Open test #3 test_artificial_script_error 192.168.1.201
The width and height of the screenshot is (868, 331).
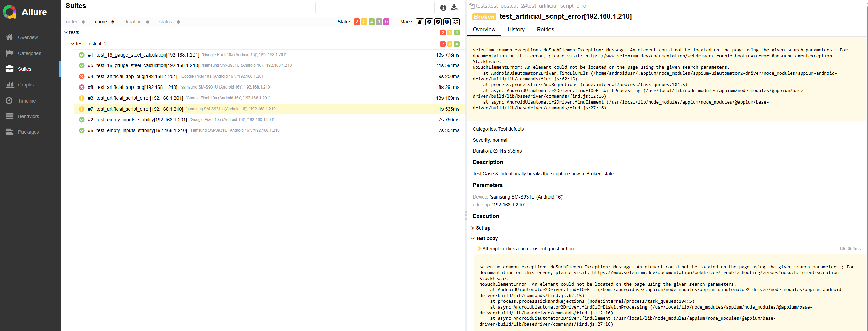coord(269,98)
